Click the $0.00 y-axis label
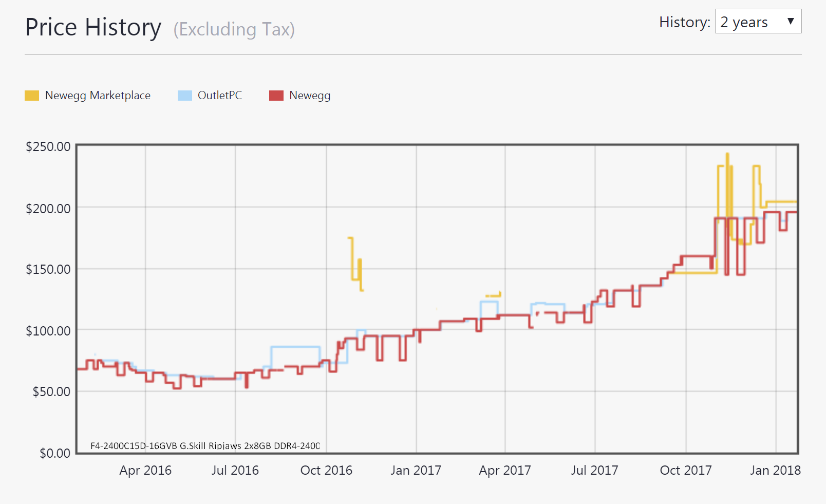Screen dimensions: 826x504 (x=55, y=453)
